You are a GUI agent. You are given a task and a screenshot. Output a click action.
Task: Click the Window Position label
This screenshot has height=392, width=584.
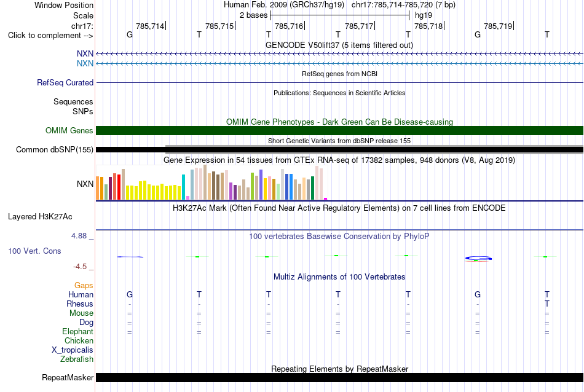pos(64,5)
